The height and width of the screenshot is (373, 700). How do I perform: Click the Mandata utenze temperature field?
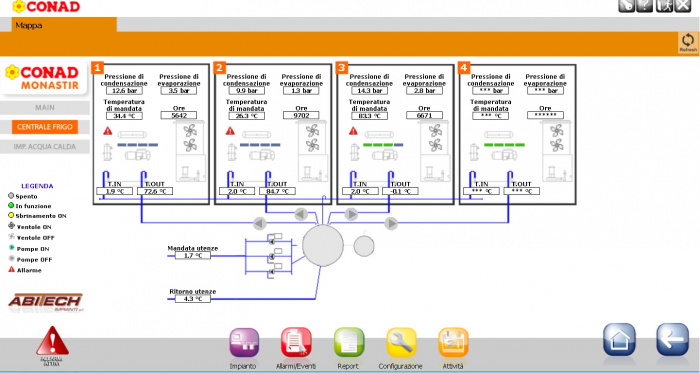click(x=192, y=256)
